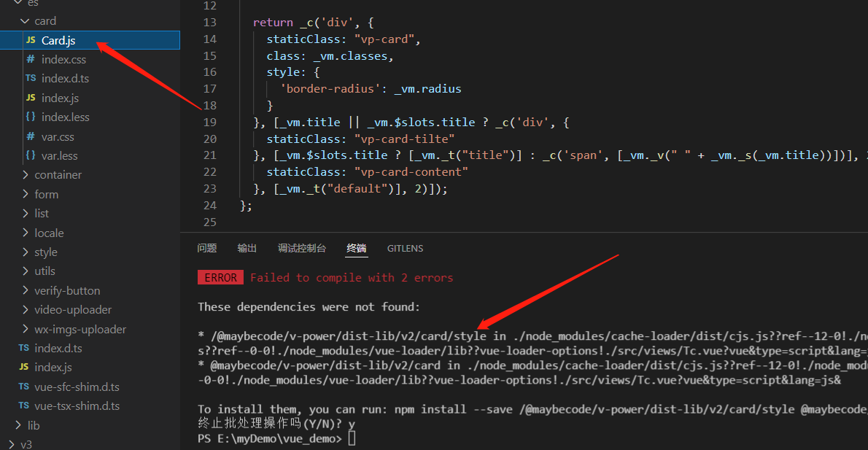Click the hash icon beside var.css

tap(31, 136)
